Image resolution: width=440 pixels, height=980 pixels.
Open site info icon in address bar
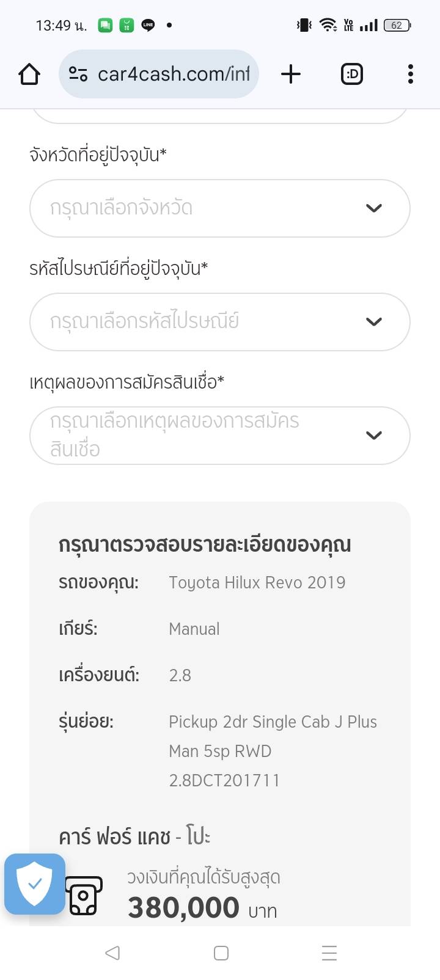[x=78, y=75]
